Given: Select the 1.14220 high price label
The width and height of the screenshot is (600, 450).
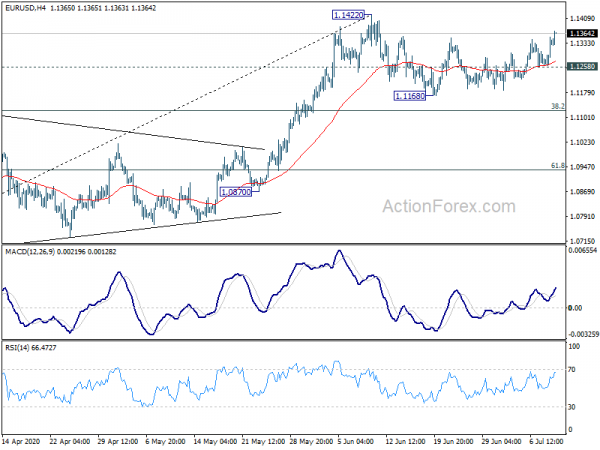Looking at the screenshot, I should click(x=349, y=15).
